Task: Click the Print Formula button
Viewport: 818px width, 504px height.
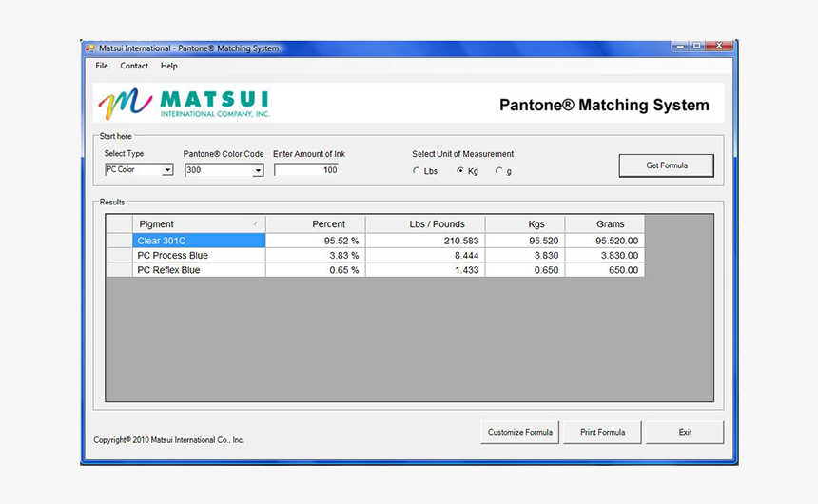Action: (602, 432)
